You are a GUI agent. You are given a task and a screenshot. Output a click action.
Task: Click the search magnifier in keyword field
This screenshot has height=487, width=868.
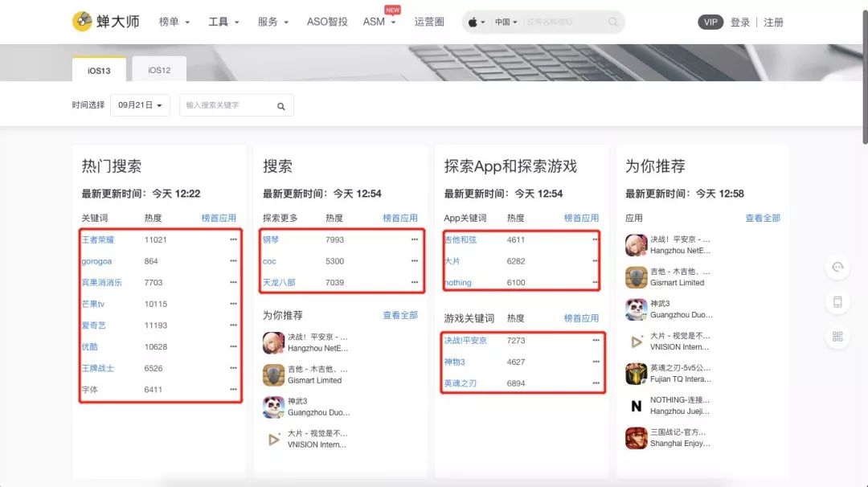click(x=281, y=106)
